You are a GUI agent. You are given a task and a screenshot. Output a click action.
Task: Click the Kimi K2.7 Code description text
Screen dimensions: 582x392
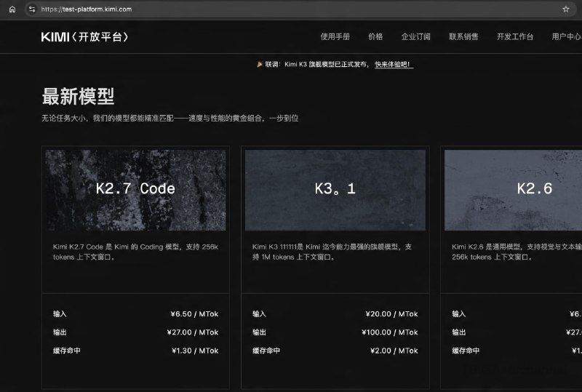[135, 252]
